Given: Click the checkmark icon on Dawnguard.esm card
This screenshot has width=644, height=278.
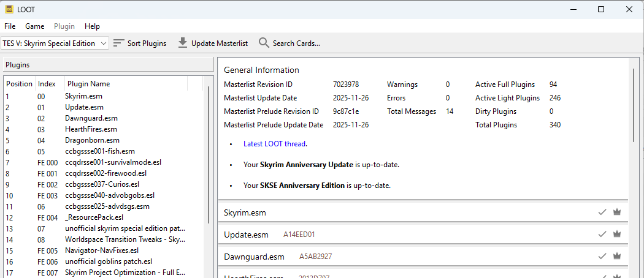Looking at the screenshot, I should pyautogui.click(x=602, y=257).
